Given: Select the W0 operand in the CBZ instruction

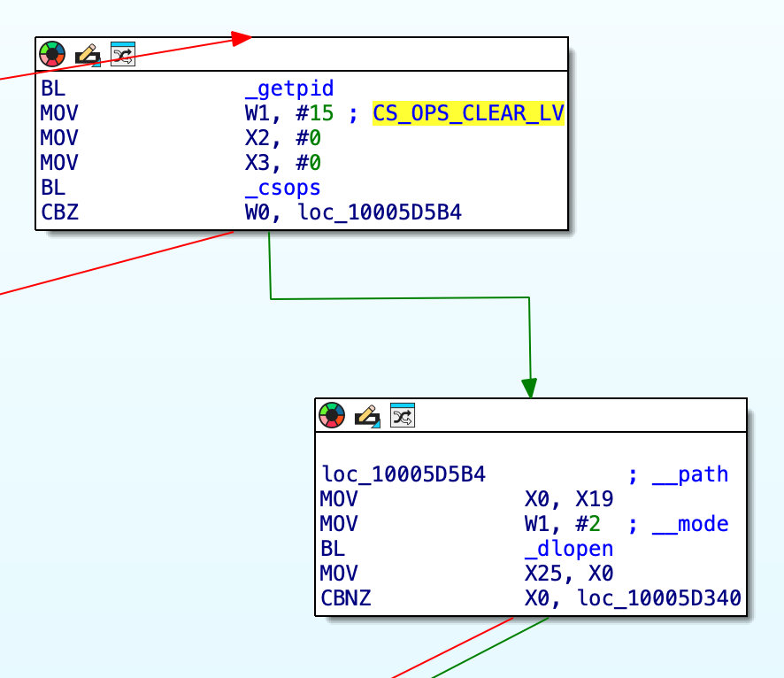Looking at the screenshot, I should point(260,212).
